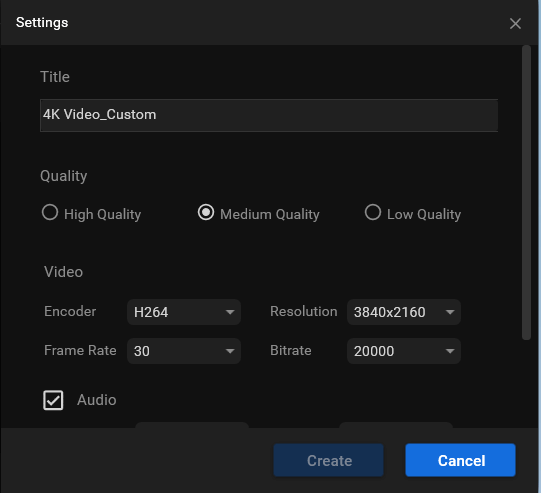Click the Encoder dropdown arrow icon
Image resolution: width=541 pixels, height=493 pixels.
(230, 312)
